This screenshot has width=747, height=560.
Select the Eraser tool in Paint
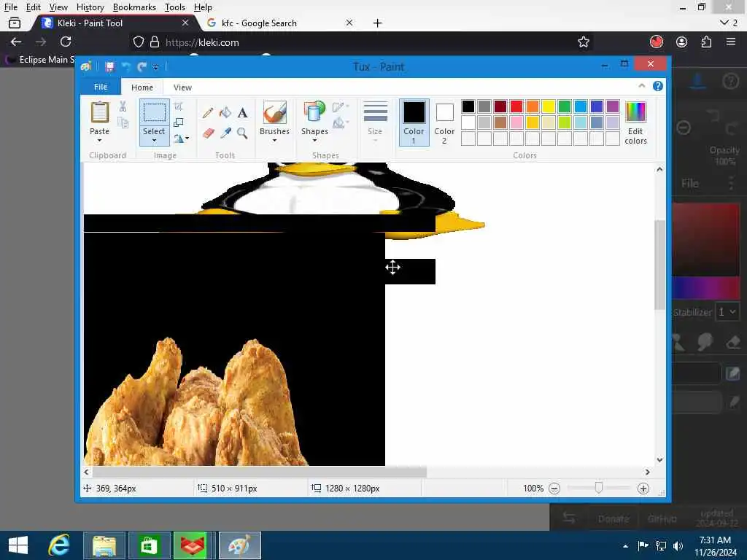click(208, 133)
